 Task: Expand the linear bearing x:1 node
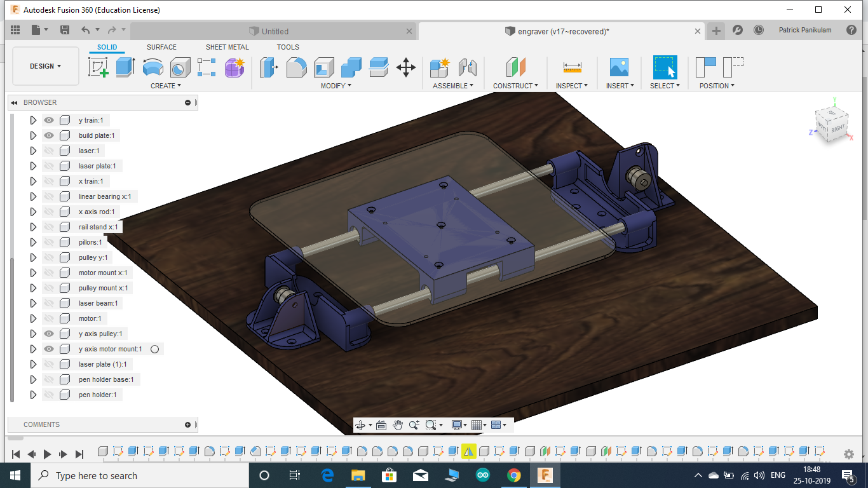point(33,196)
